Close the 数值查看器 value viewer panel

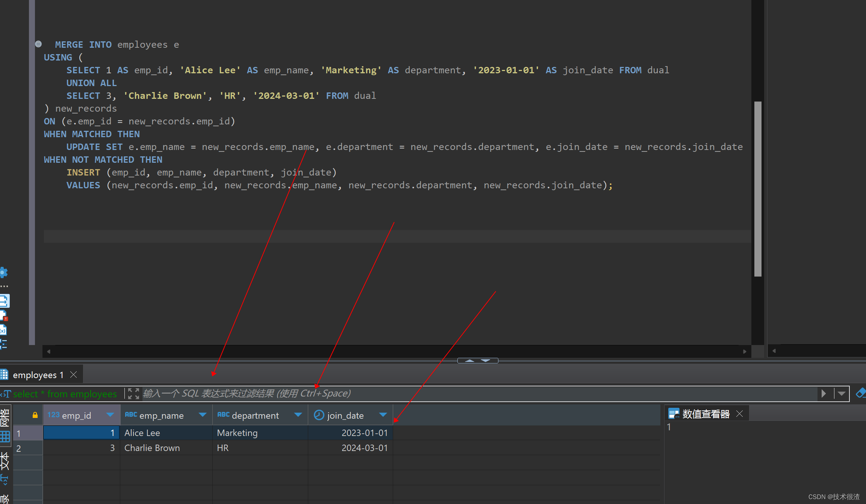[x=739, y=414]
